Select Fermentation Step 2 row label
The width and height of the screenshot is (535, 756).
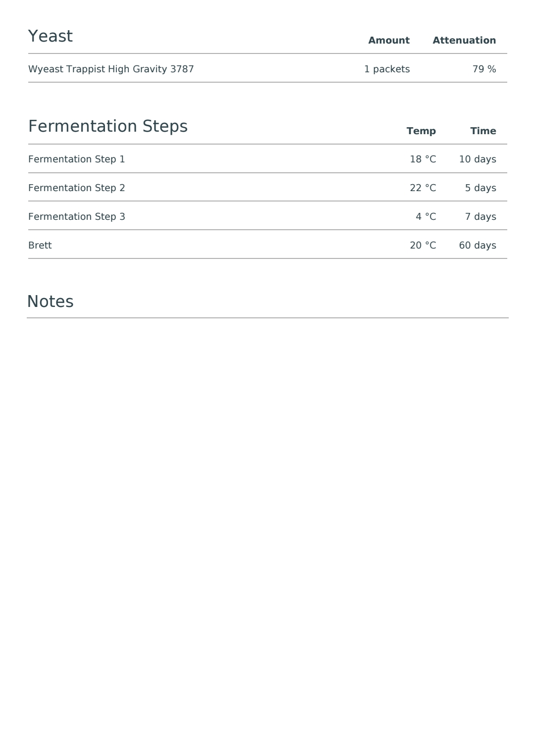point(77,188)
